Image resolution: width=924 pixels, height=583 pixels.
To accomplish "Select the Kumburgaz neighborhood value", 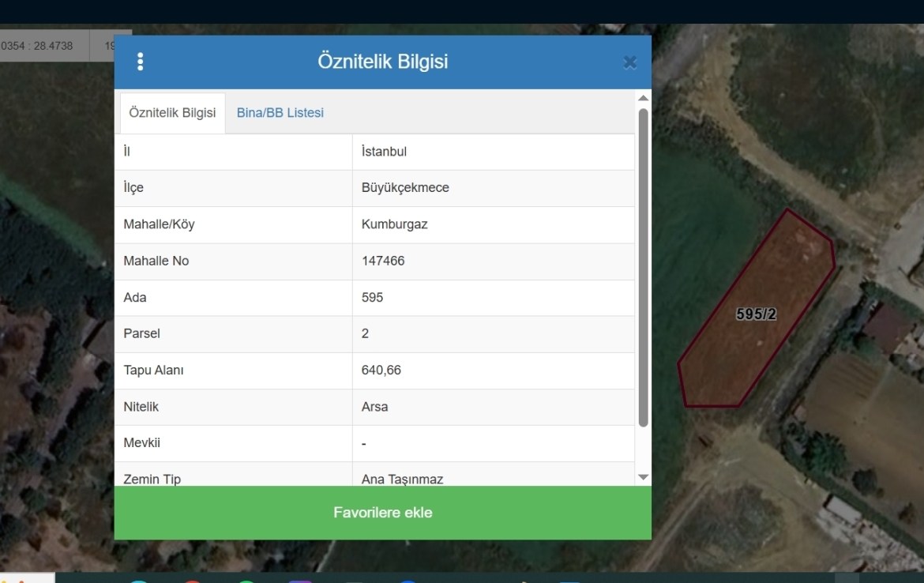I will click(x=394, y=224).
